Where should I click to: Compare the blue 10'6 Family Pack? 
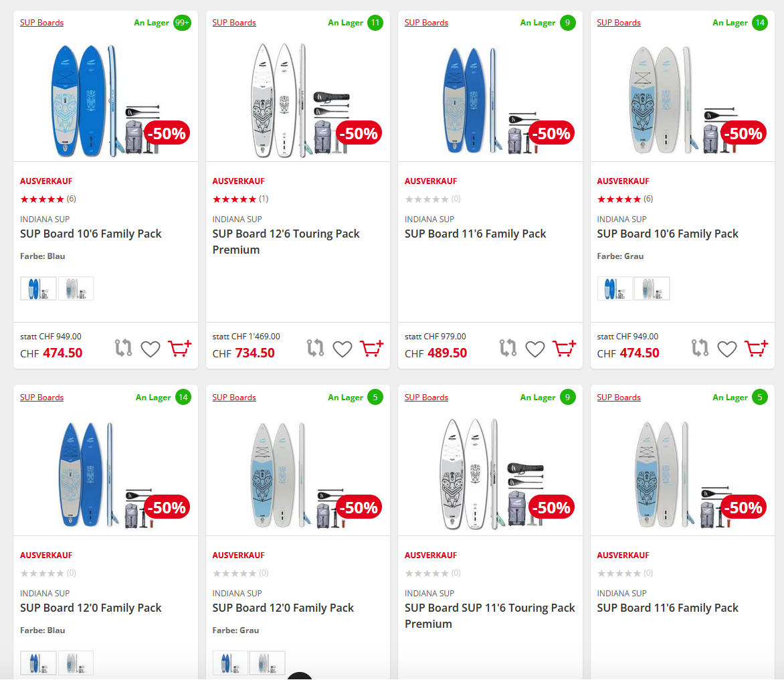tap(124, 348)
